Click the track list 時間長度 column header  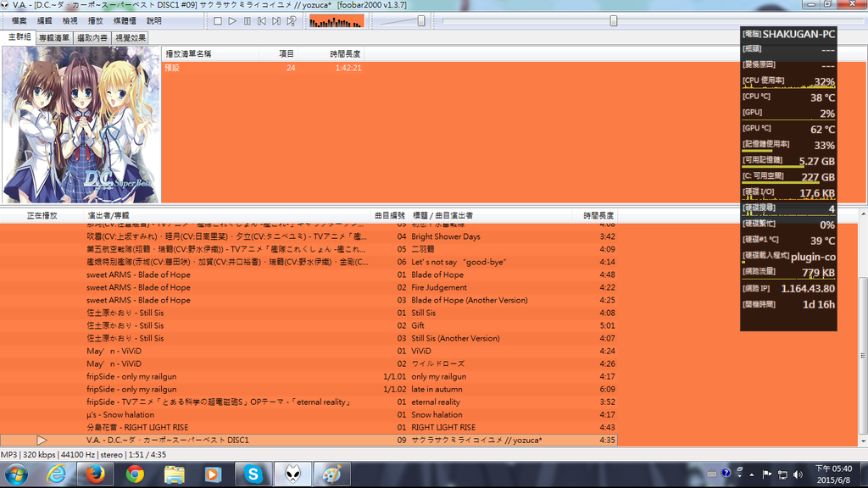pyautogui.click(x=595, y=216)
